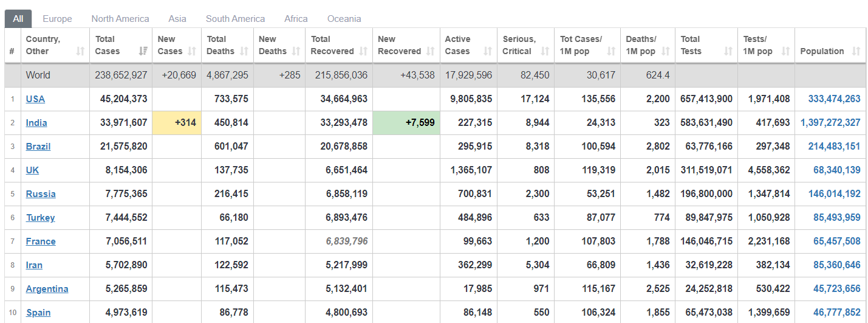Sort by New Deaths arrows icon

(x=296, y=51)
